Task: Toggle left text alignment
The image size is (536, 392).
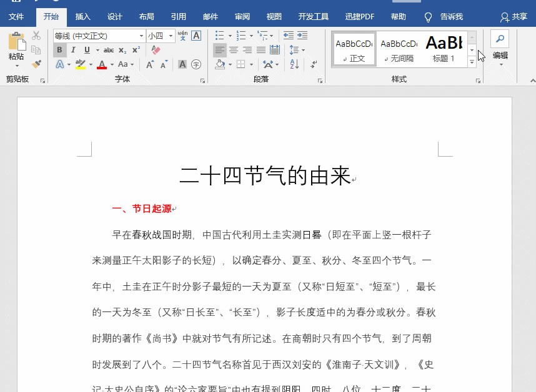Action: [x=220, y=50]
